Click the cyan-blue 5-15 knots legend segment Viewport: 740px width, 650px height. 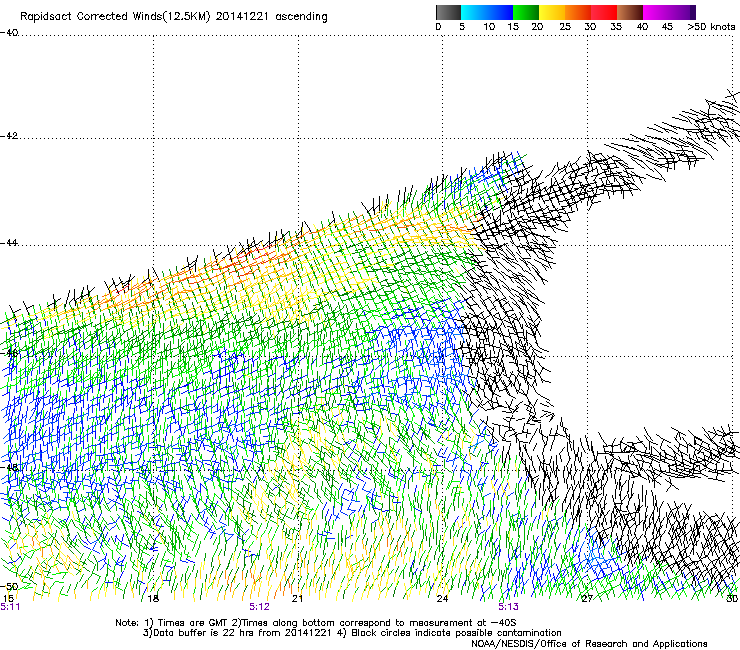pos(487,12)
